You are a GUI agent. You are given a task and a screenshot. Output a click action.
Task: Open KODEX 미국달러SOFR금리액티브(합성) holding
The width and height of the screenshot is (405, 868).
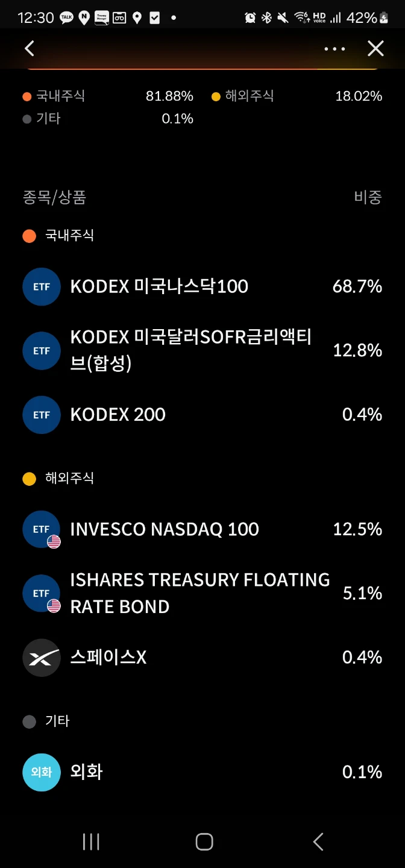point(202,350)
